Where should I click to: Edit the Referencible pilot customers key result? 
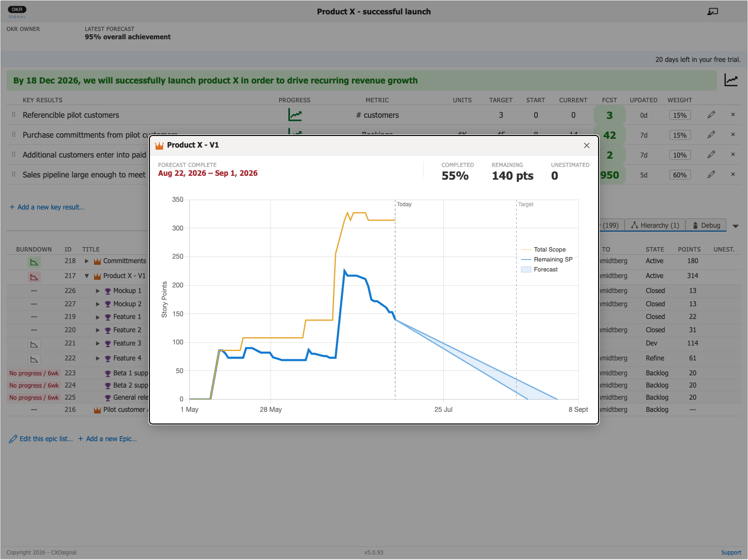pos(711,115)
